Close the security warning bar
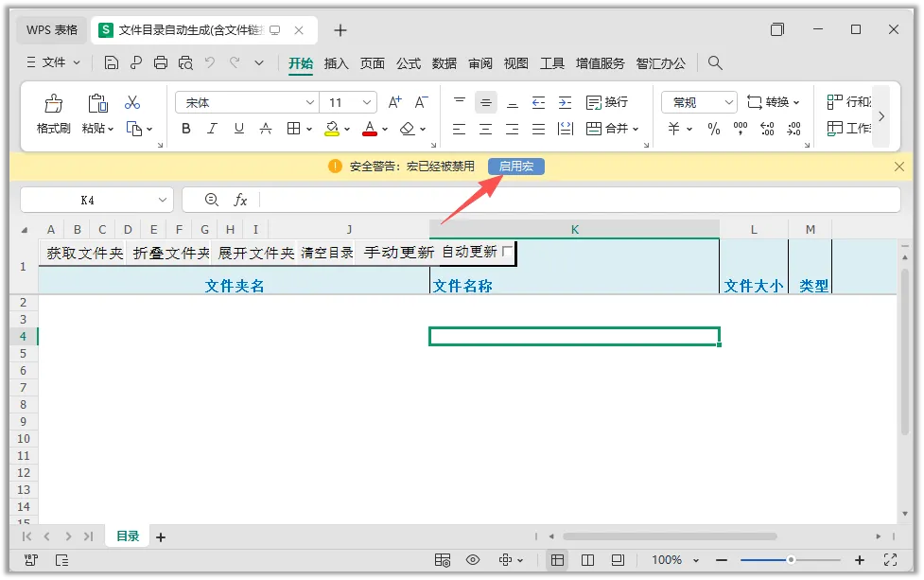This screenshot has width=924, height=580. (x=899, y=167)
